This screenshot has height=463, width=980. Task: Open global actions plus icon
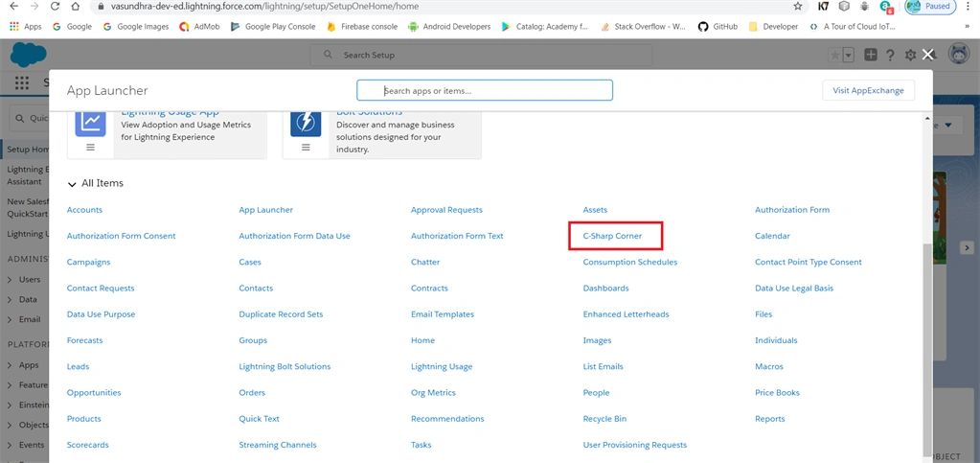tap(871, 55)
